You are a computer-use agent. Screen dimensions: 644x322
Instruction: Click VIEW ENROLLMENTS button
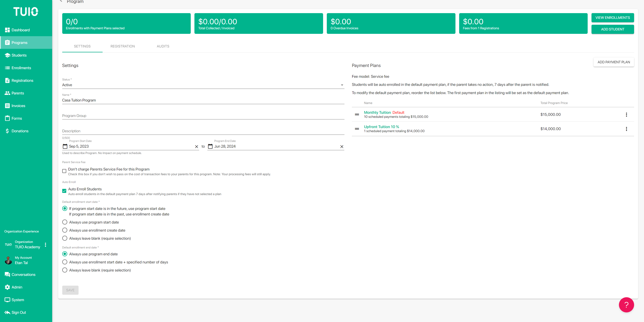coord(613,18)
